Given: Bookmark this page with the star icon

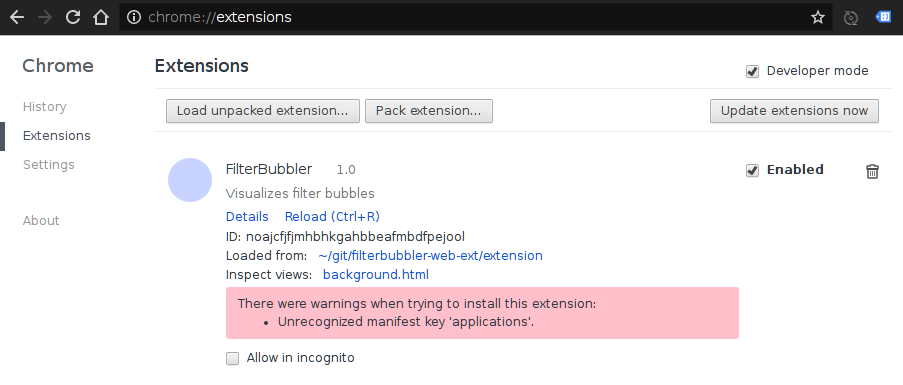Looking at the screenshot, I should coord(818,18).
